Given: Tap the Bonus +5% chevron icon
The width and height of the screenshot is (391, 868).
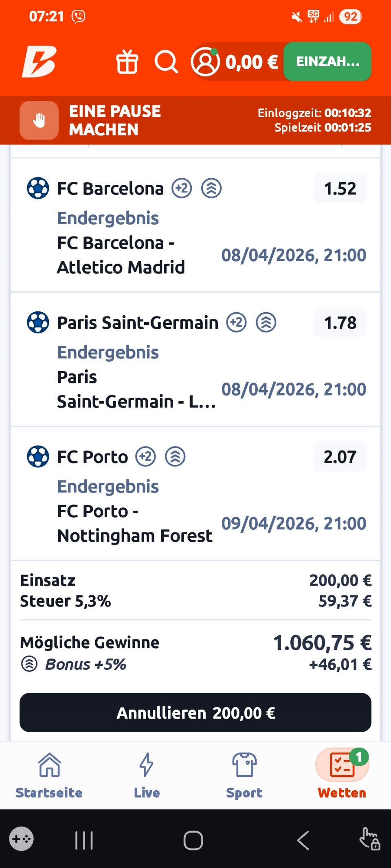Looking at the screenshot, I should pyautogui.click(x=29, y=664).
